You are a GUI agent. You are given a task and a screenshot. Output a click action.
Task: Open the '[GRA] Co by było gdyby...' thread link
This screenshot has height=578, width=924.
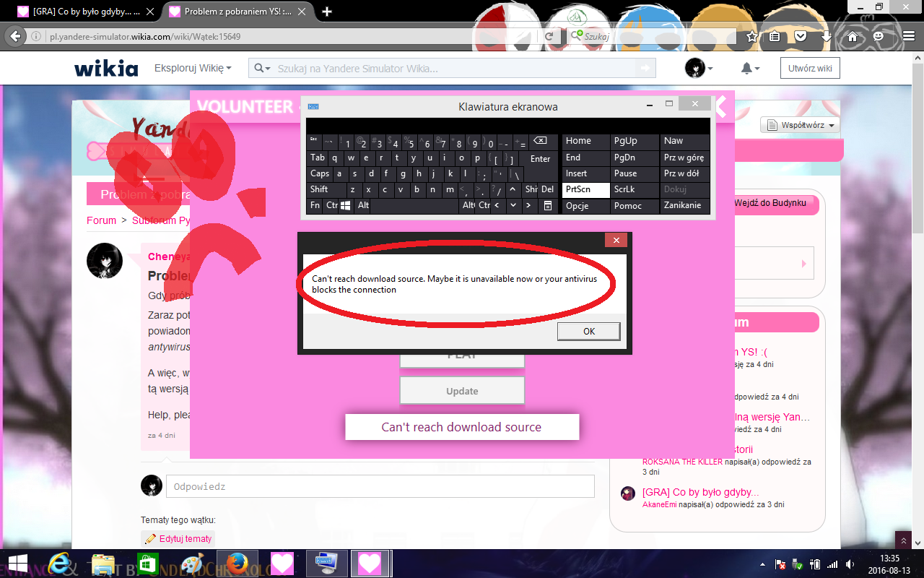pyautogui.click(x=701, y=492)
